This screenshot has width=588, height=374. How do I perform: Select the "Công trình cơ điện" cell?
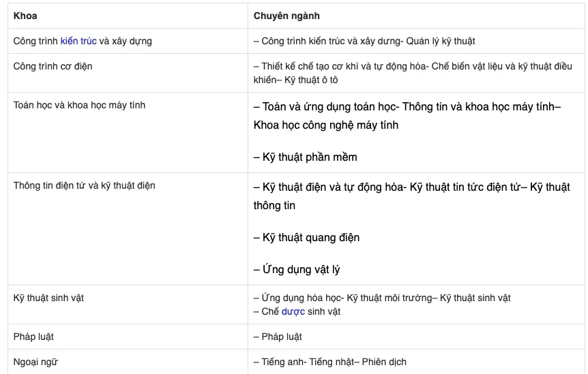(53, 66)
